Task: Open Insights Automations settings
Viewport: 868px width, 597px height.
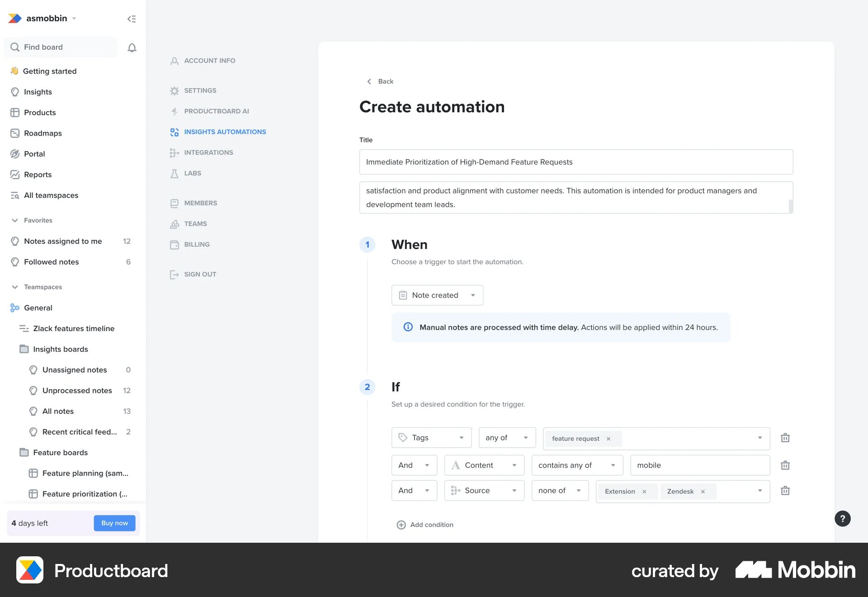Action: [225, 132]
